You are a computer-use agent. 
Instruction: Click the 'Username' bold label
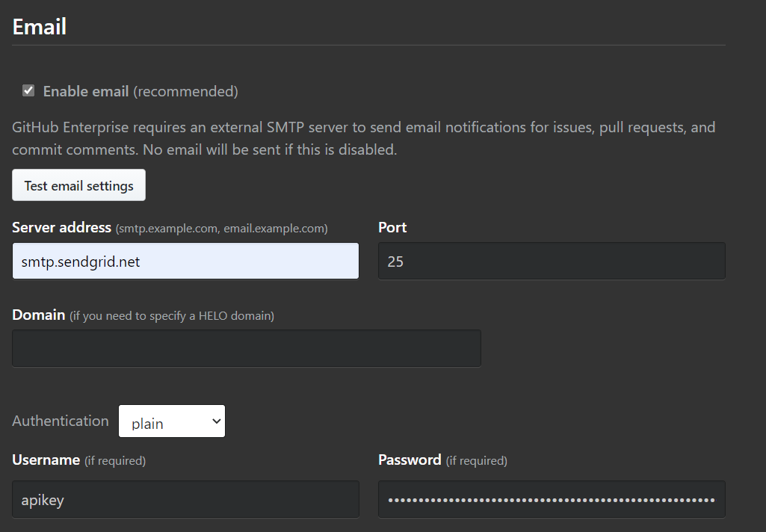(46, 460)
